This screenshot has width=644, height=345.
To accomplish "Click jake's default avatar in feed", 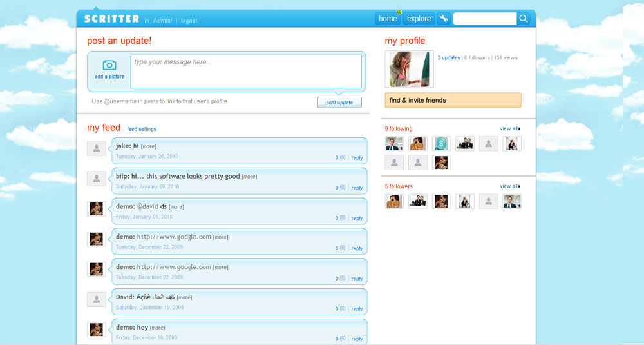I will click(x=97, y=149).
